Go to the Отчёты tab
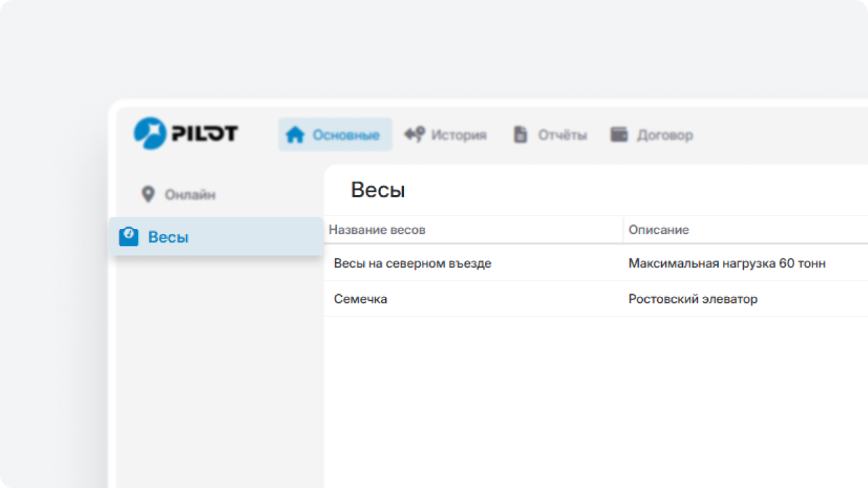This screenshot has width=868, height=488. click(562, 135)
